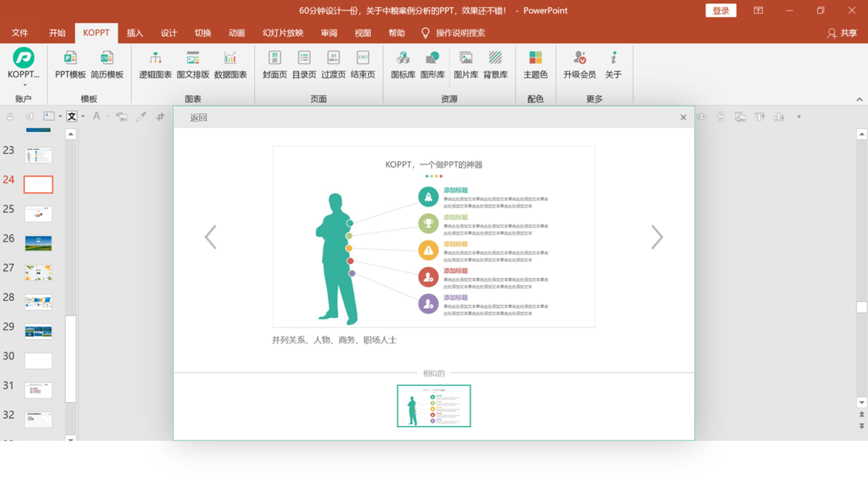Open 逻辑图表 logic charts
Viewport: 868px width, 493px height.
pyautogui.click(x=155, y=64)
